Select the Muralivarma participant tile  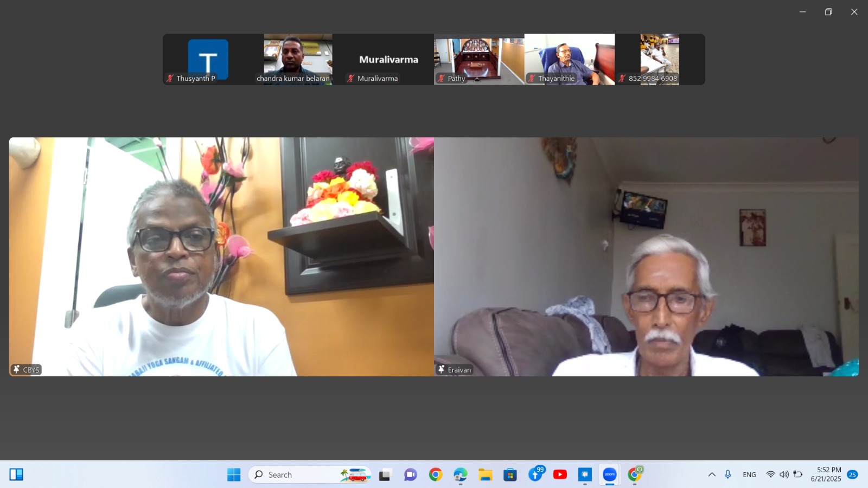pyautogui.click(x=388, y=59)
